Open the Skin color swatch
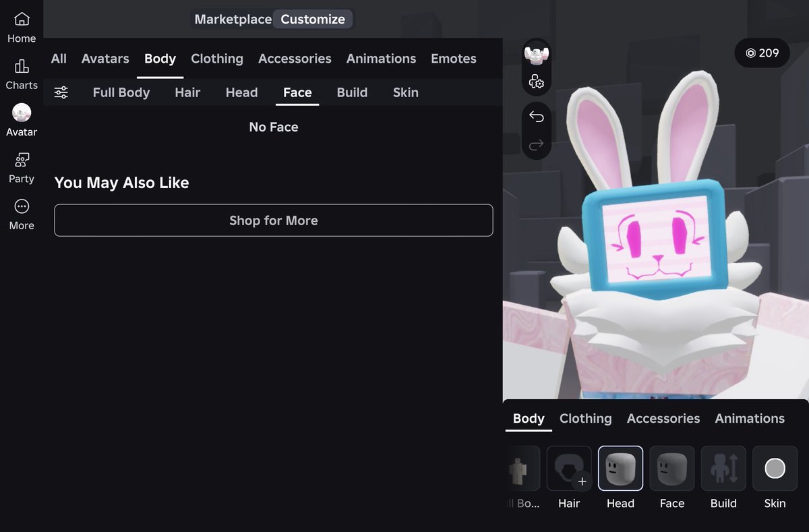This screenshot has height=532, width=809. 775,468
